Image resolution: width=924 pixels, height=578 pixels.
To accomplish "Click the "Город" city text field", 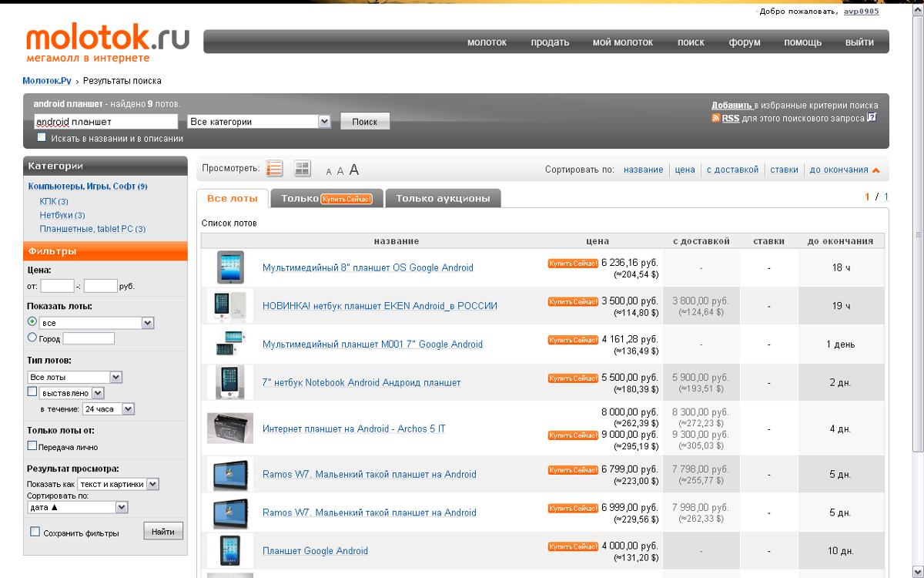I will [x=89, y=338].
